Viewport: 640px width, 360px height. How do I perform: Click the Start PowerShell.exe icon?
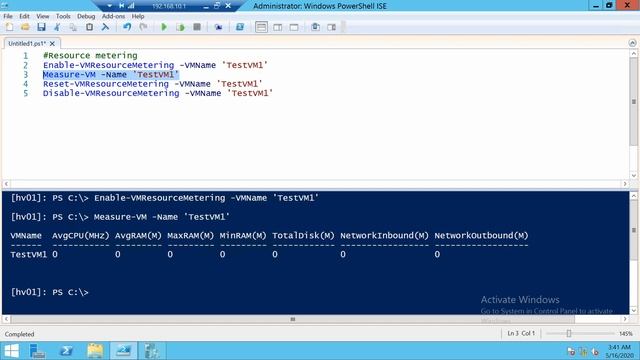click(x=240, y=27)
